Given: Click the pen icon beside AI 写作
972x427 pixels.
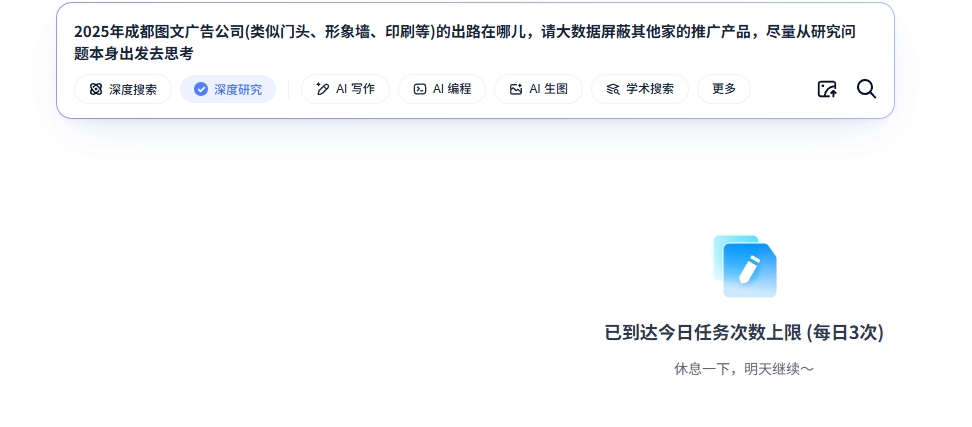Looking at the screenshot, I should click(x=322, y=89).
